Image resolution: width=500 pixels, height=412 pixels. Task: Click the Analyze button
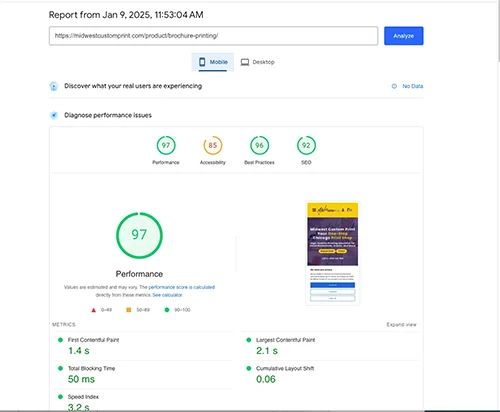404,36
